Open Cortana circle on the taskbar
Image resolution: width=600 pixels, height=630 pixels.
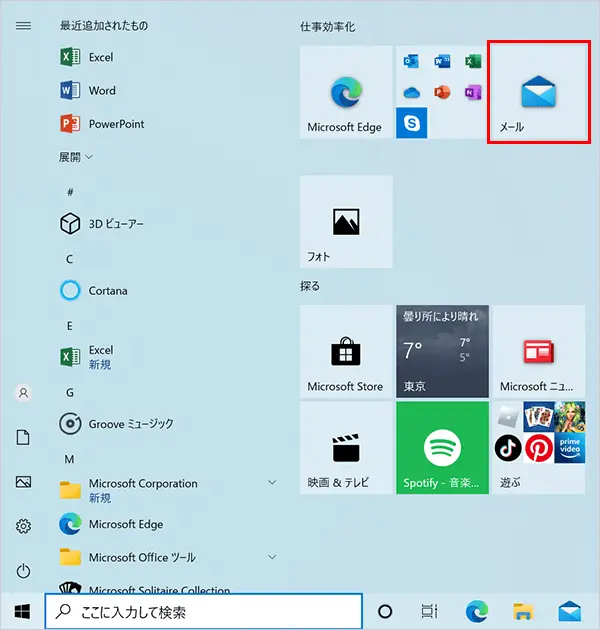(x=385, y=612)
